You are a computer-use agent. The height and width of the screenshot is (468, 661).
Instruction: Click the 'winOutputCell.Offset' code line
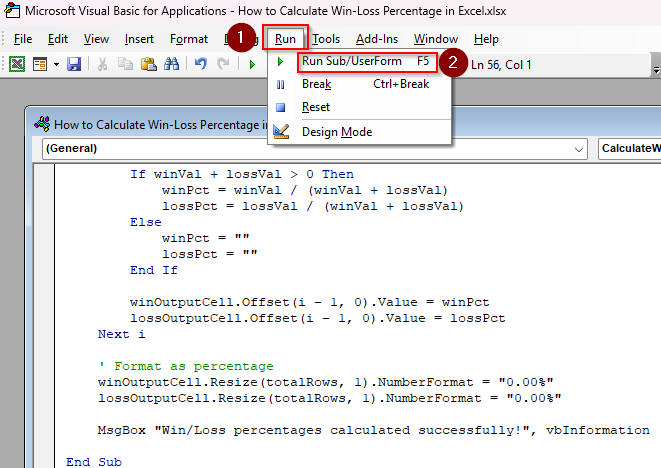coord(309,302)
